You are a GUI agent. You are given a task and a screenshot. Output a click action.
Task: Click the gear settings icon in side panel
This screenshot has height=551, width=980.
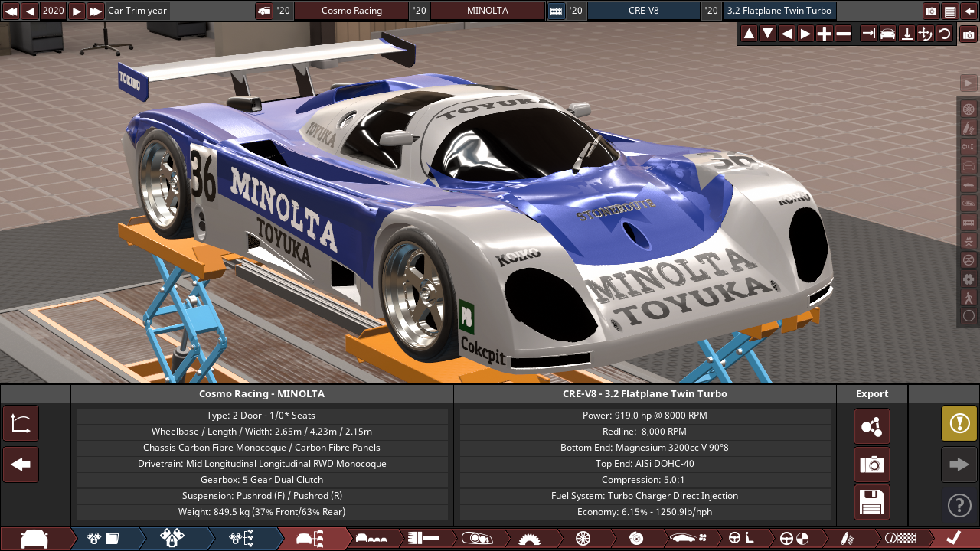pyautogui.click(x=969, y=279)
